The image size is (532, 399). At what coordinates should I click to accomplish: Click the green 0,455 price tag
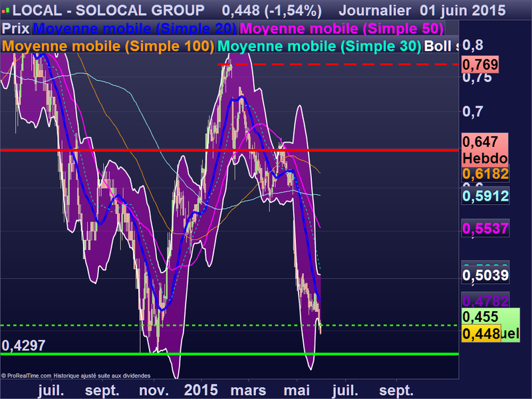pyautogui.click(x=490, y=317)
